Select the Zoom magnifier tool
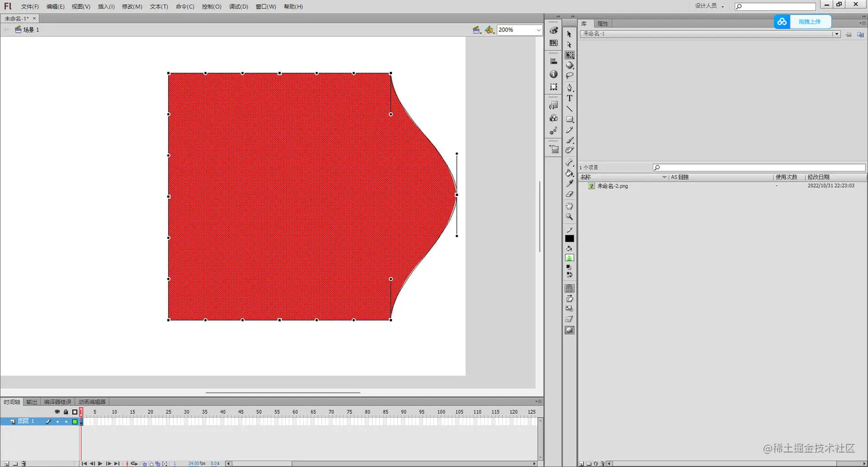Viewport: 868px width, 467px height. (x=569, y=217)
